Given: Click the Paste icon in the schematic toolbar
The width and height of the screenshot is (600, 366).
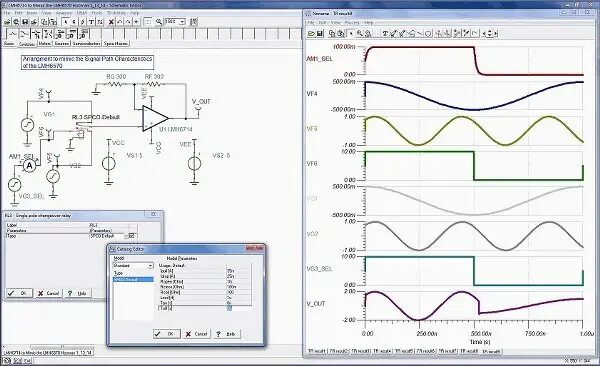Looking at the screenshot, I should click(53, 22).
